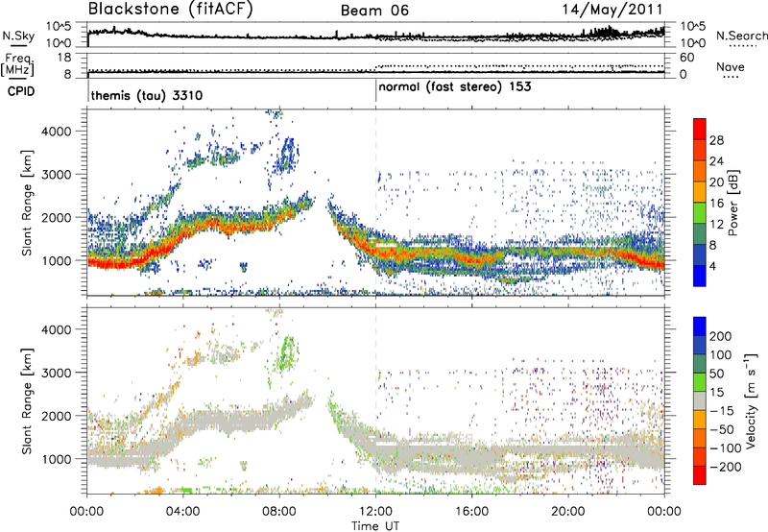The height and width of the screenshot is (532, 768).
Task: Click the date '14/May/2011'
Action: click(x=612, y=10)
